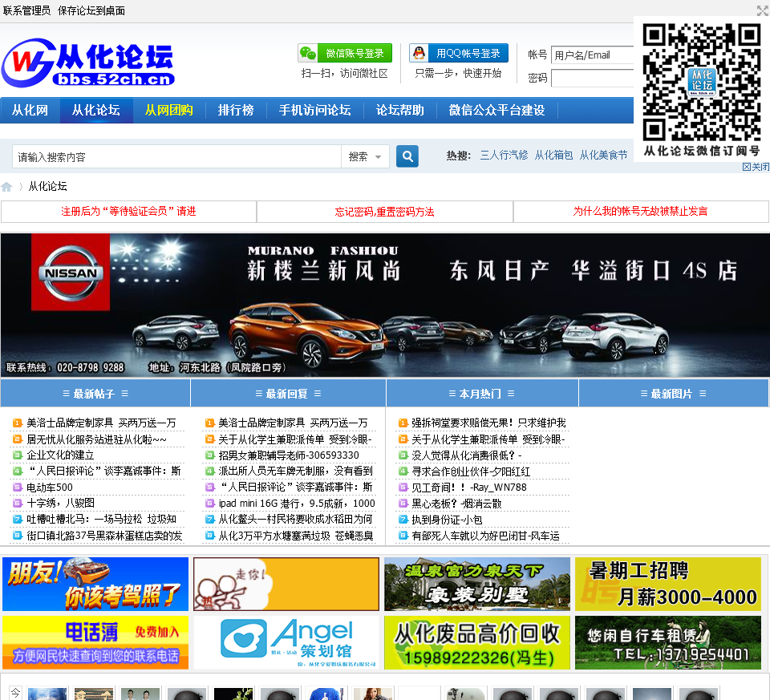Screen dimensions: 770x700
Task: Open 忘记密码,重置密码方法 link
Action: tap(384, 212)
